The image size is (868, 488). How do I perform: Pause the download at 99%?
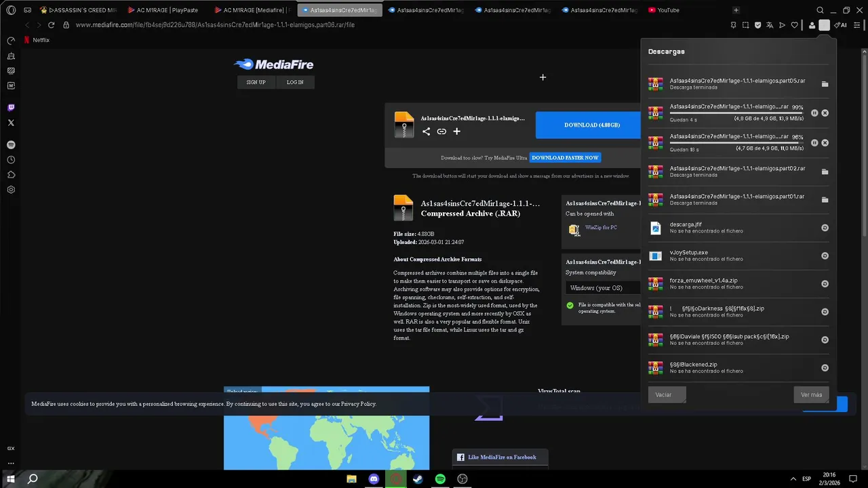814,113
